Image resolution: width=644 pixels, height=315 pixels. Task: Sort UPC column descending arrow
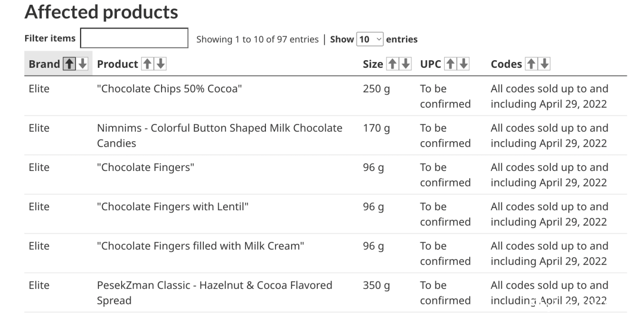[464, 64]
